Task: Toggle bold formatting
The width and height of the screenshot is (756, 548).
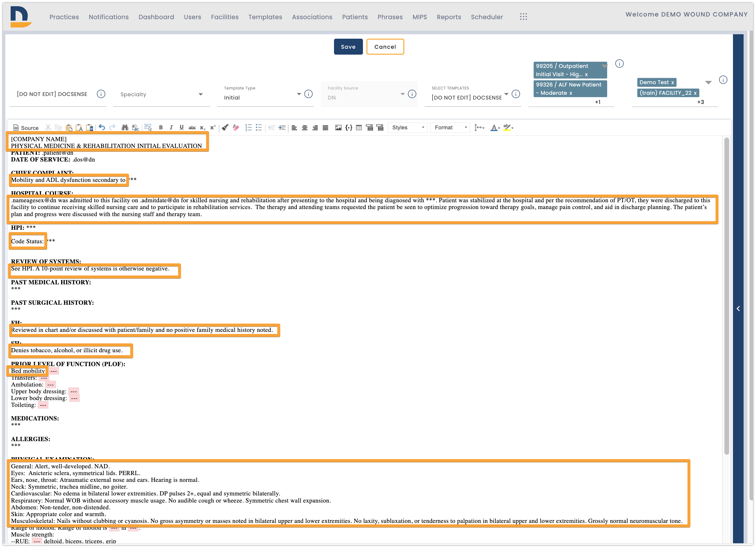Action: pyautogui.click(x=161, y=128)
